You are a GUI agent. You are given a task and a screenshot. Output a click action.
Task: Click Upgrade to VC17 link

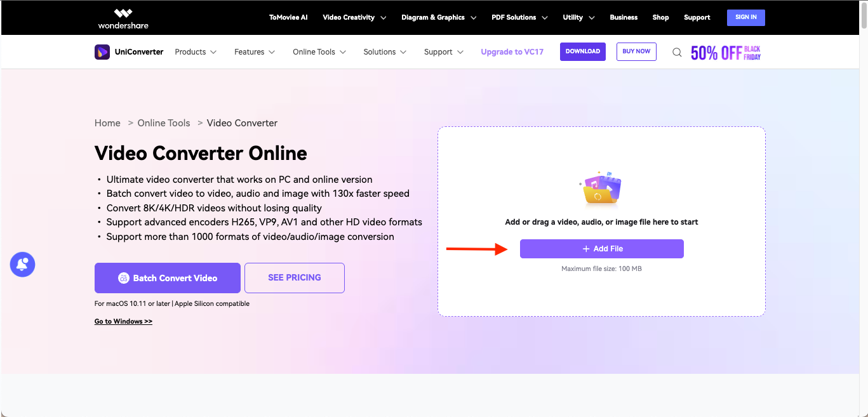(x=512, y=52)
